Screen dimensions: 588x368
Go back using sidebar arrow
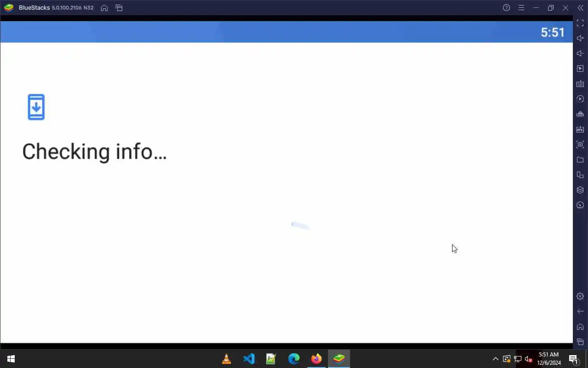click(580, 311)
